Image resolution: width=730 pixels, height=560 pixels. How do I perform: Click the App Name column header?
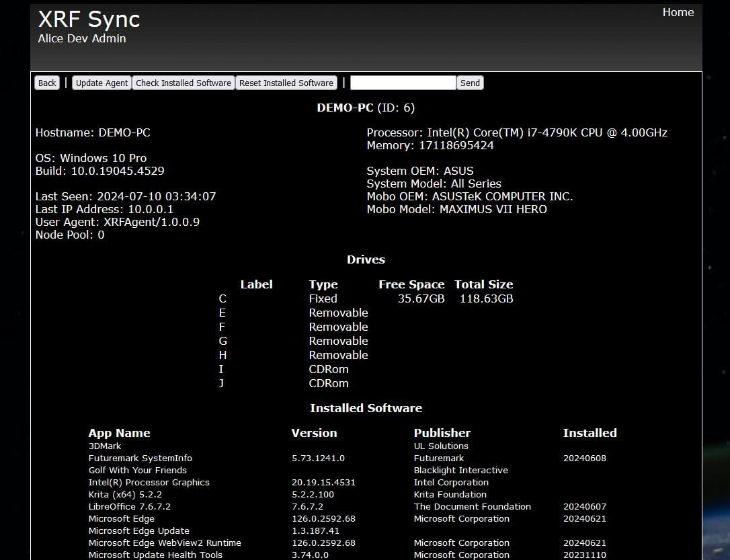[119, 433]
